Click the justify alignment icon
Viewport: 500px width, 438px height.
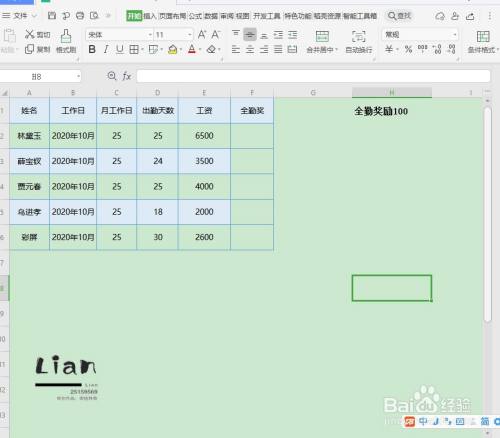278,49
